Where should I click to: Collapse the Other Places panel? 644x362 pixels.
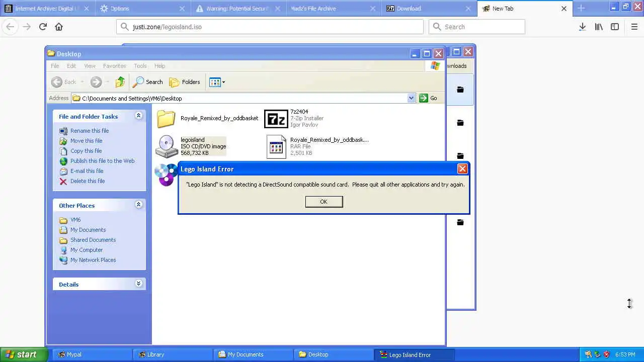pyautogui.click(x=138, y=205)
